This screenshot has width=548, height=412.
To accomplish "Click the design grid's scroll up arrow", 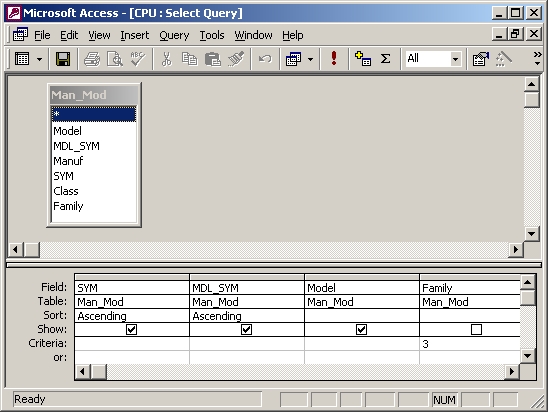I will pyautogui.click(x=527, y=282).
